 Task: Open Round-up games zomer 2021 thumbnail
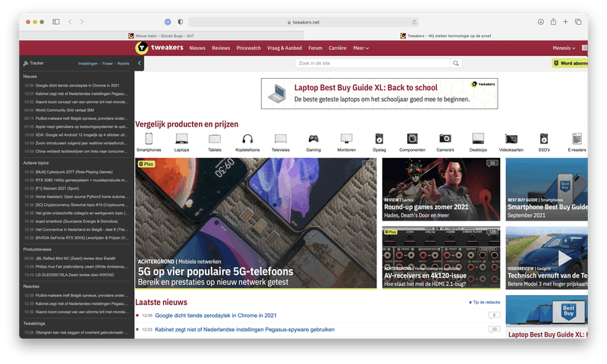pyautogui.click(x=441, y=189)
